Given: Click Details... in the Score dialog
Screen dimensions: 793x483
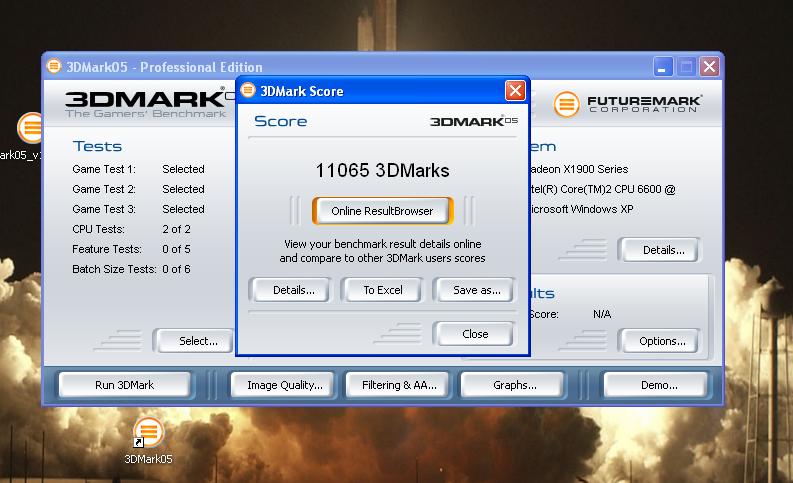Looking at the screenshot, I should (293, 290).
